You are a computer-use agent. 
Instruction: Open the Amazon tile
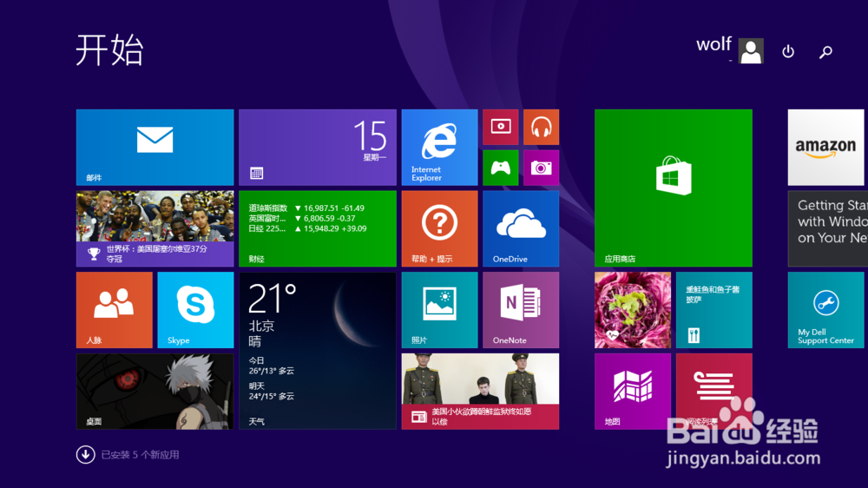click(826, 148)
